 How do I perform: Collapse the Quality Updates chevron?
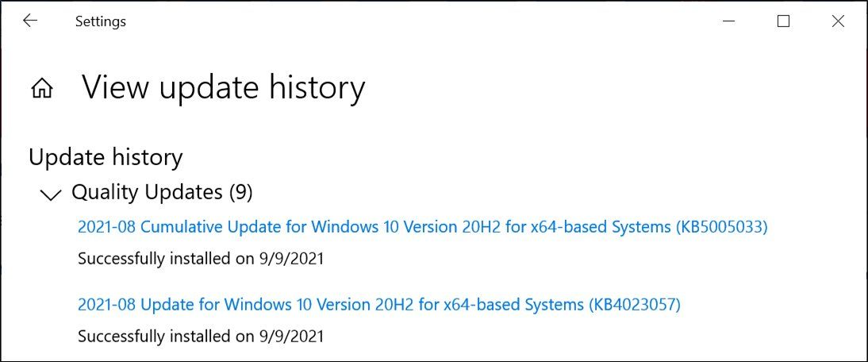pos(51,194)
